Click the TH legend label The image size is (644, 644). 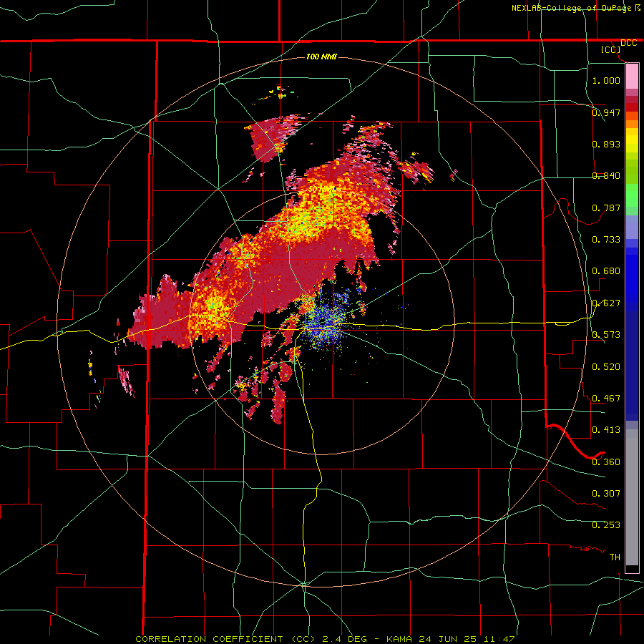(x=615, y=557)
